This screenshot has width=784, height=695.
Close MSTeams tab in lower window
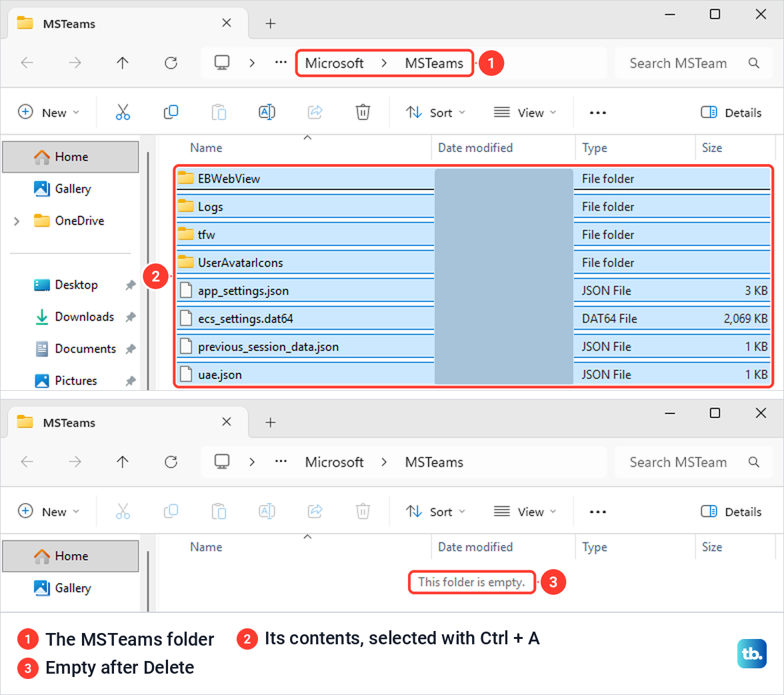coord(227,422)
